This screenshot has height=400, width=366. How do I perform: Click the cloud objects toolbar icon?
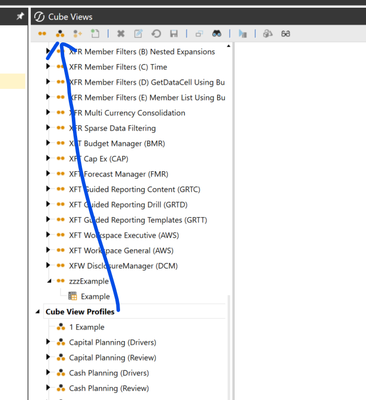coord(268,34)
